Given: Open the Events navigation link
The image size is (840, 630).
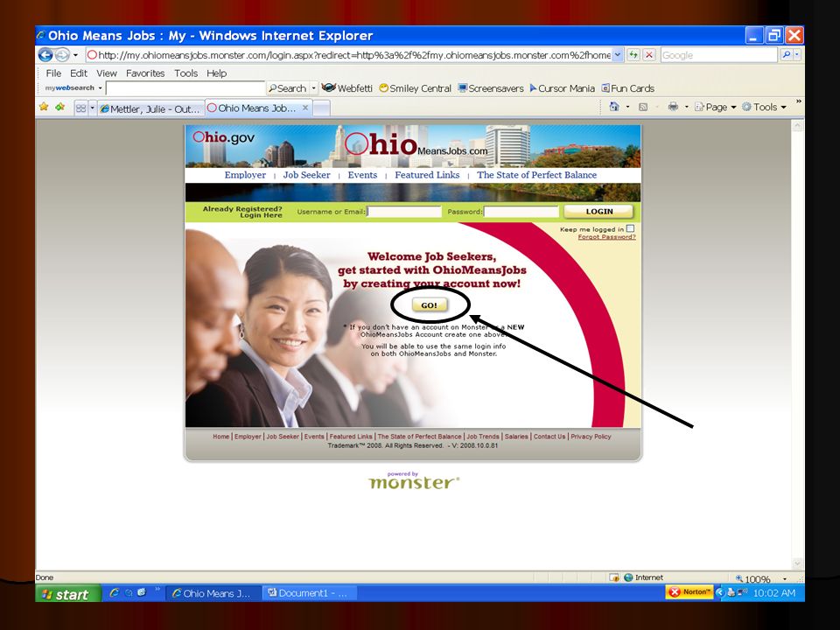Looking at the screenshot, I should 362,175.
